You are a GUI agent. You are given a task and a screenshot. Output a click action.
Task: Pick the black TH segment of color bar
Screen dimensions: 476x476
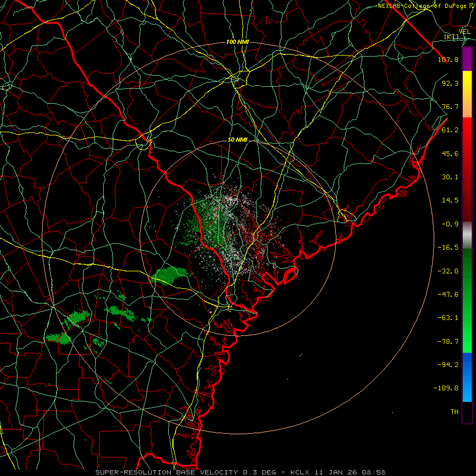[x=467, y=412]
